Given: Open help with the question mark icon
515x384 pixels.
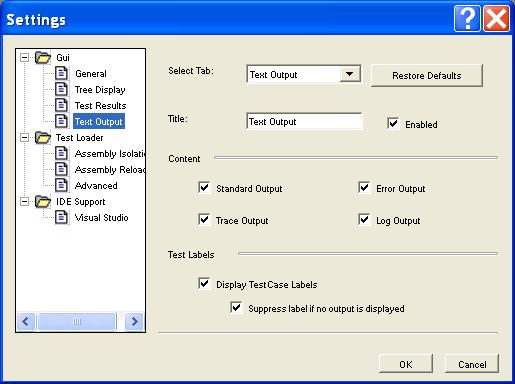Looking at the screenshot, I should (x=467, y=19).
